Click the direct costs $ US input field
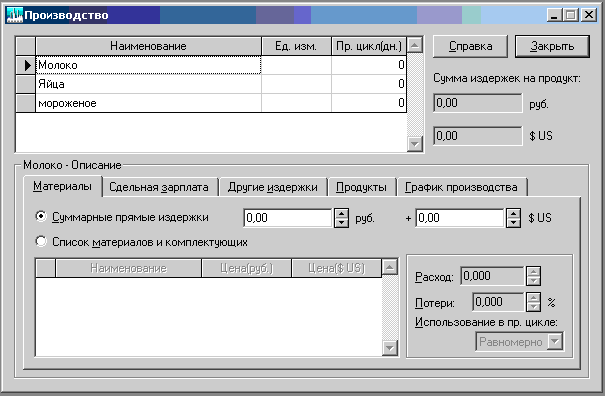 (460, 218)
